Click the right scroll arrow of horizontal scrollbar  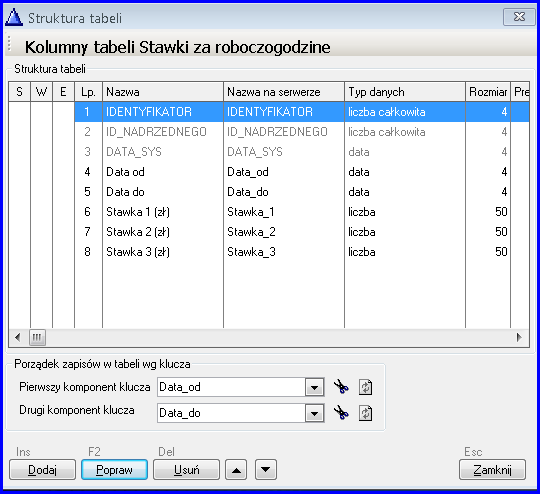click(519, 337)
